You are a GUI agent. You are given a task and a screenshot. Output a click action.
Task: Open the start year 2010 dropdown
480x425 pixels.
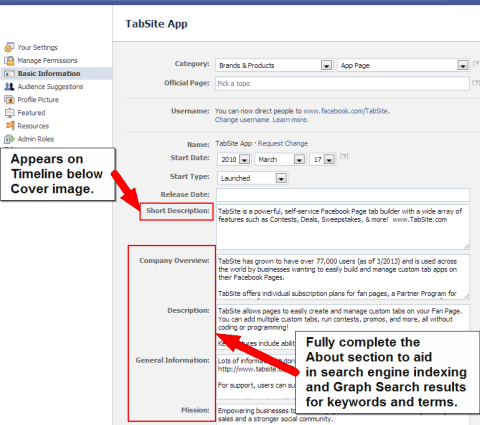point(234,159)
